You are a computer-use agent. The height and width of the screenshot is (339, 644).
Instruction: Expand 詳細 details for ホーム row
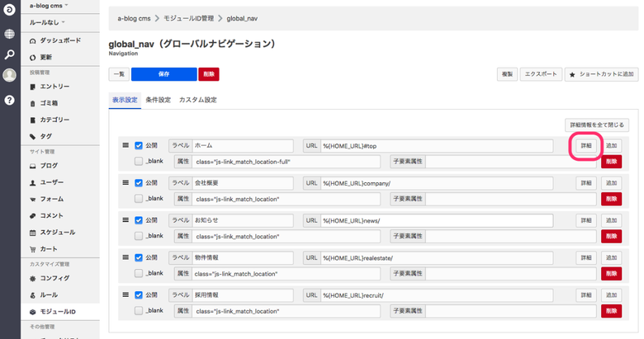click(x=585, y=145)
